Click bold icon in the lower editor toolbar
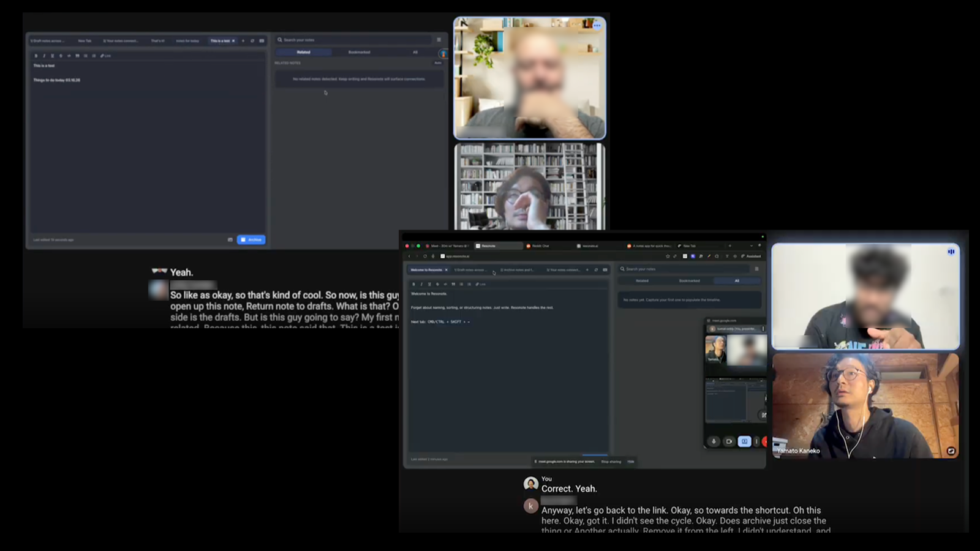Viewport: 980px width, 551px height. click(413, 284)
